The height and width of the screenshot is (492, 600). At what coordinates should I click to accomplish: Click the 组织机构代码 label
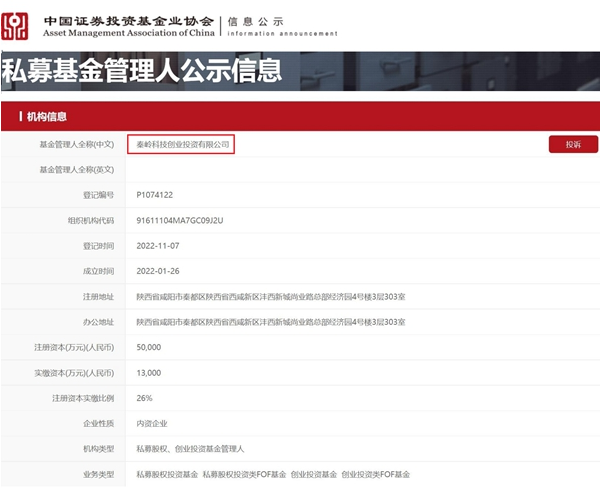[91, 220]
